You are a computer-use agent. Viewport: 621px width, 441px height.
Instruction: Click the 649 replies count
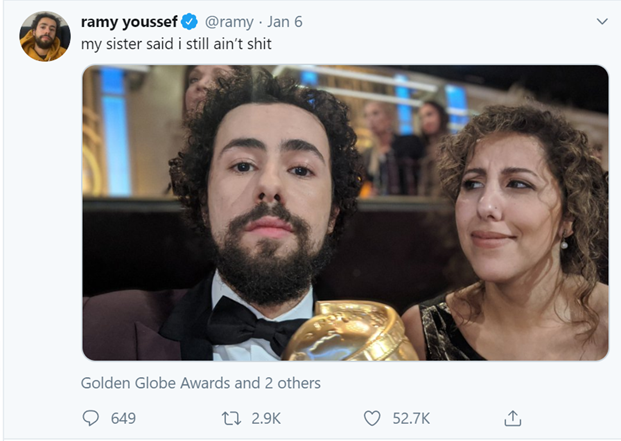[x=123, y=418]
